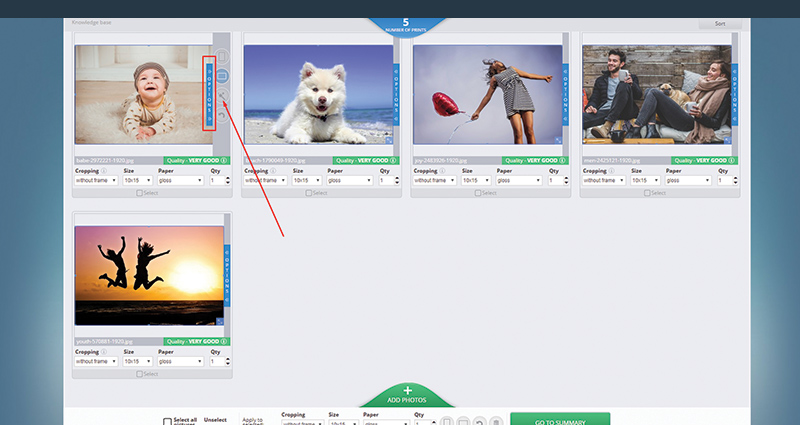Click the Cropping info icon on the baby card
The height and width of the screenshot is (425, 800).
[104, 171]
